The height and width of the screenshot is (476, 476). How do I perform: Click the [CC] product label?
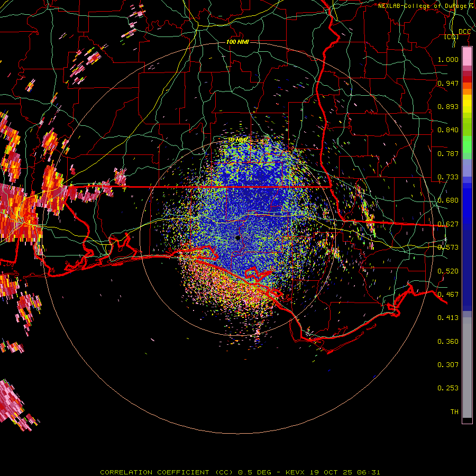point(452,36)
